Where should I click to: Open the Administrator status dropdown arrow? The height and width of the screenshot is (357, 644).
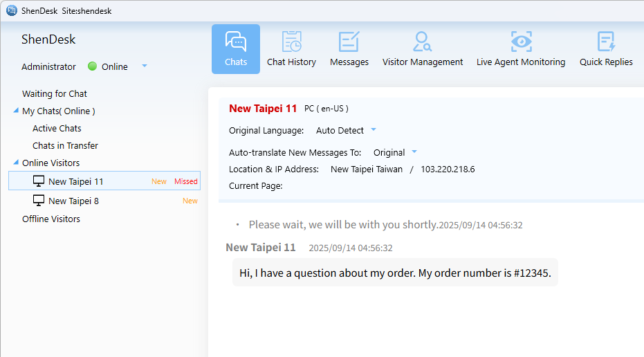click(x=145, y=66)
